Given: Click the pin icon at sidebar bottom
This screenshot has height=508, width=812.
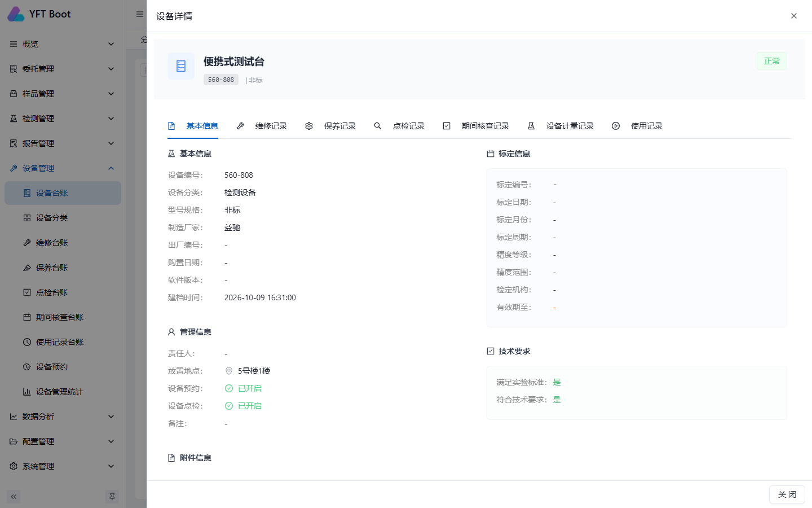Looking at the screenshot, I should 112,497.
